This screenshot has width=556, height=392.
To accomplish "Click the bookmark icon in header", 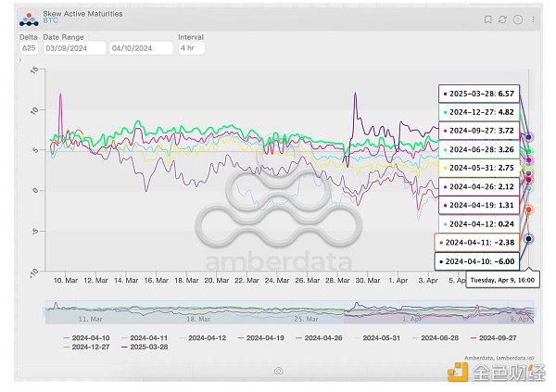I will [488, 19].
